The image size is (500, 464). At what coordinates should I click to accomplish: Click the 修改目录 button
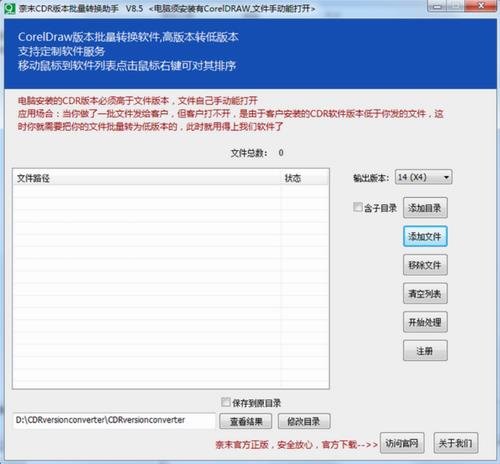[x=304, y=421]
